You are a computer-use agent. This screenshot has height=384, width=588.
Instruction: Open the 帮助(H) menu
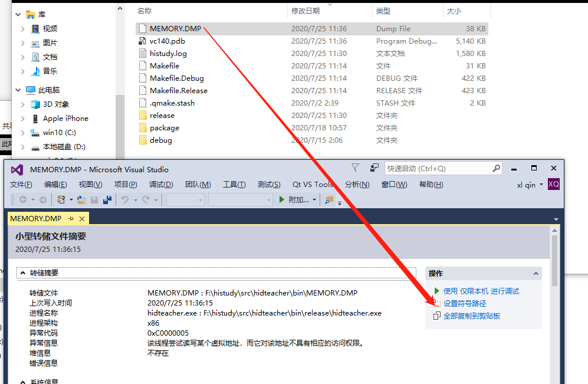click(431, 185)
